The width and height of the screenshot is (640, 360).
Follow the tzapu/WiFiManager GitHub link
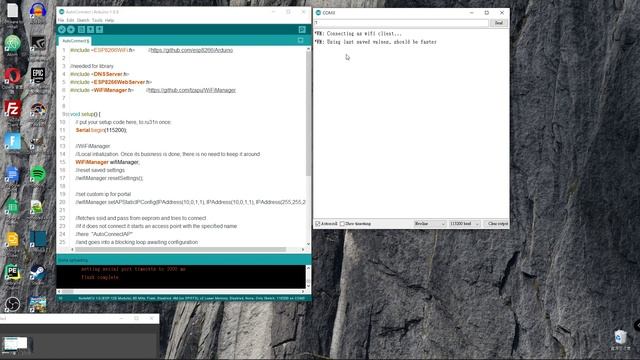tap(192, 90)
